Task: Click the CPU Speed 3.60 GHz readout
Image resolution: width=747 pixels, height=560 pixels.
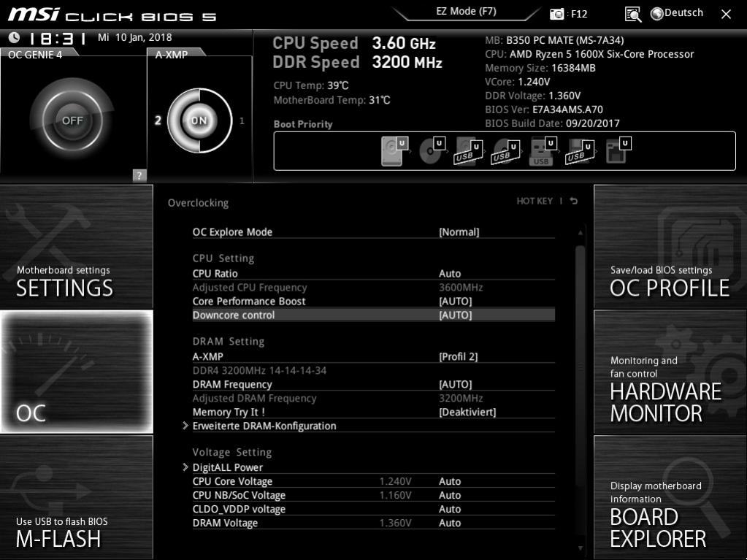Action: (354, 43)
